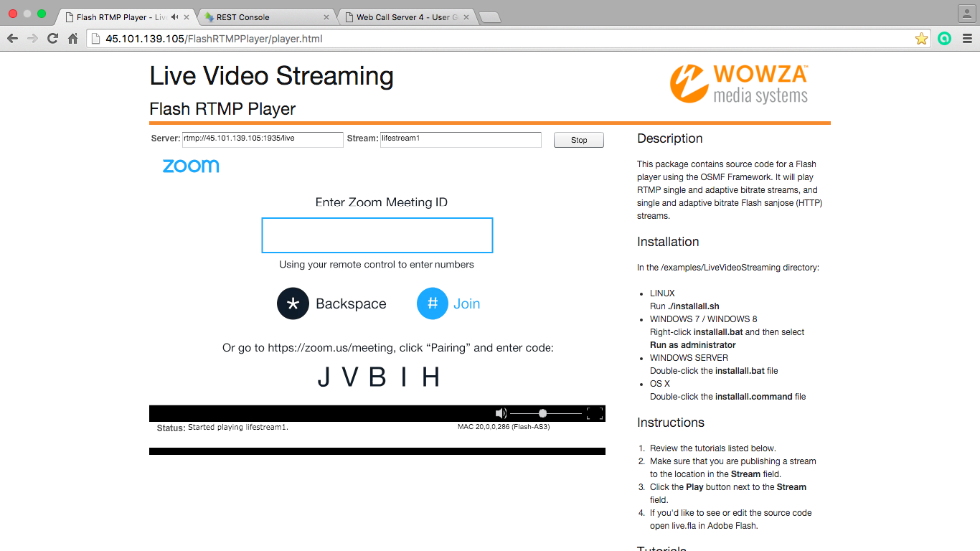Click the blue hash Join icon
Image resolution: width=980 pixels, height=551 pixels.
(x=433, y=303)
